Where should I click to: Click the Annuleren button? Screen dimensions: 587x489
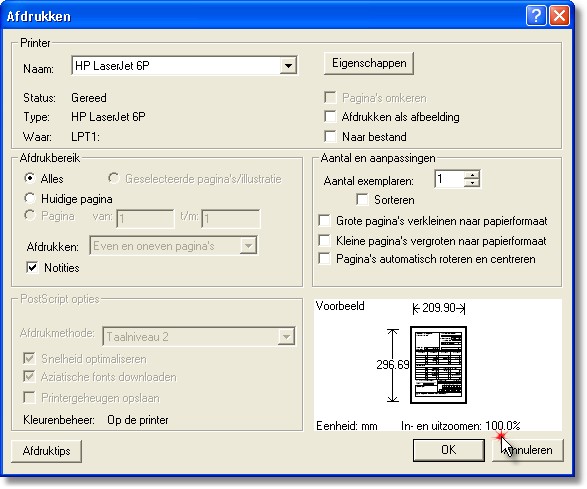[x=528, y=450]
